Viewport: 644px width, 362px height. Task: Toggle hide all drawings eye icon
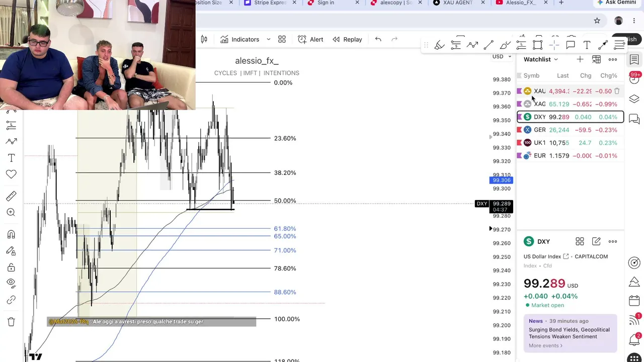tap(11, 283)
